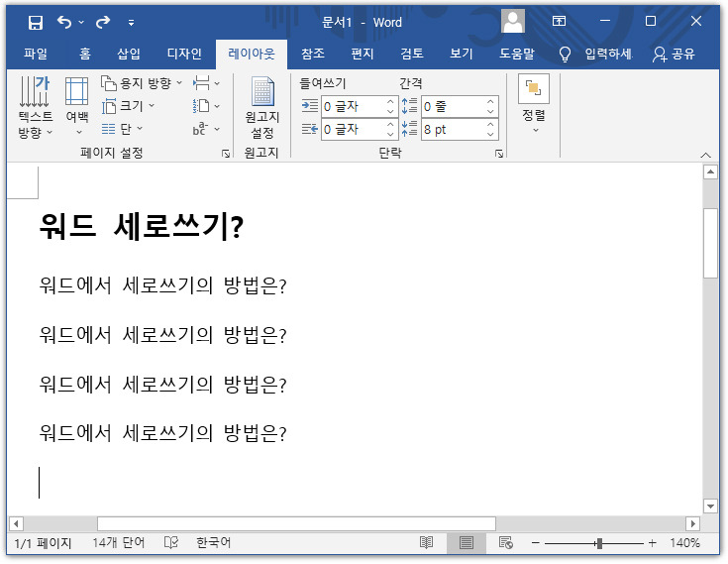The width and height of the screenshot is (728, 564).
Task: Increase spacing after paragraph
Action: 490,124
